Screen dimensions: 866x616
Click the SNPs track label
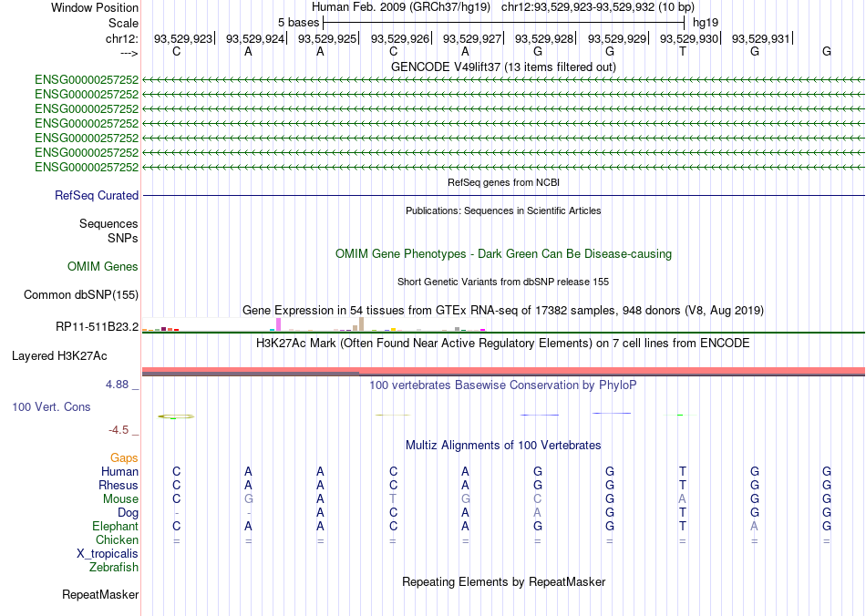(123, 238)
